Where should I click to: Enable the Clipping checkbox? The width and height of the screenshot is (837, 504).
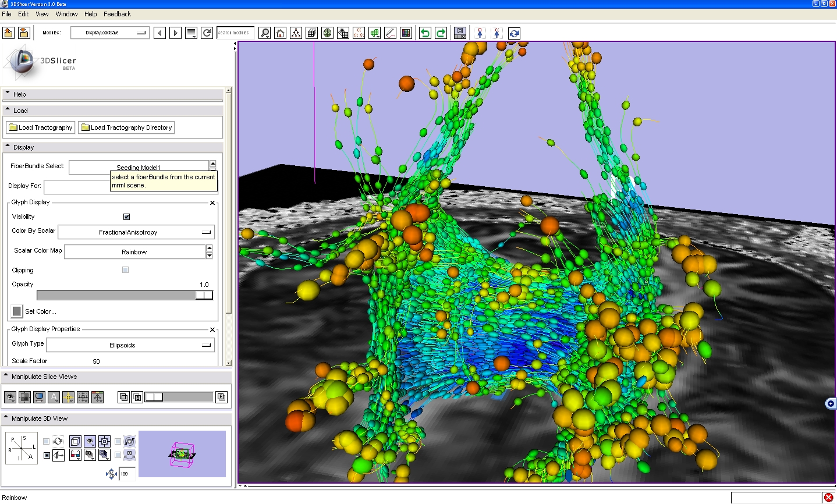click(x=125, y=270)
